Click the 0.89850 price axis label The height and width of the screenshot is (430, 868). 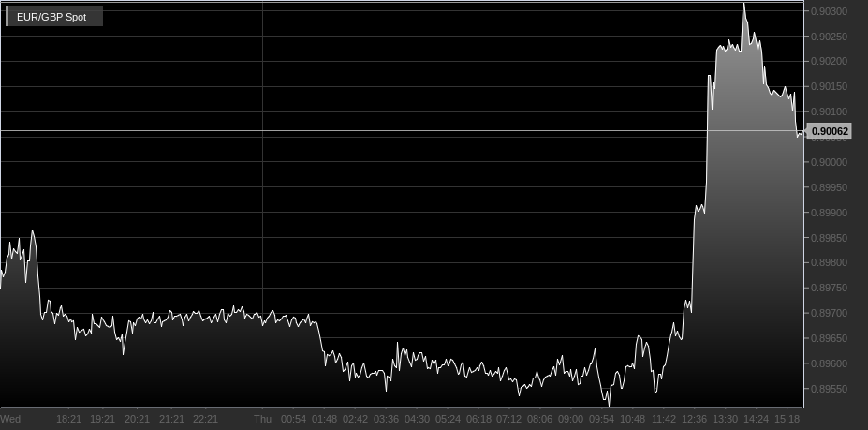829,238
